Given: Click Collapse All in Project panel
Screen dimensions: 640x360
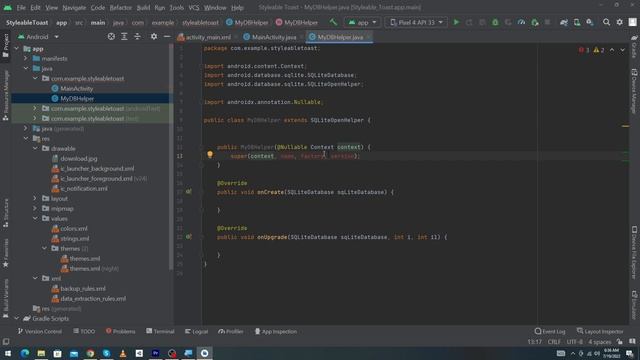Looking at the screenshot, I should coord(137,37).
